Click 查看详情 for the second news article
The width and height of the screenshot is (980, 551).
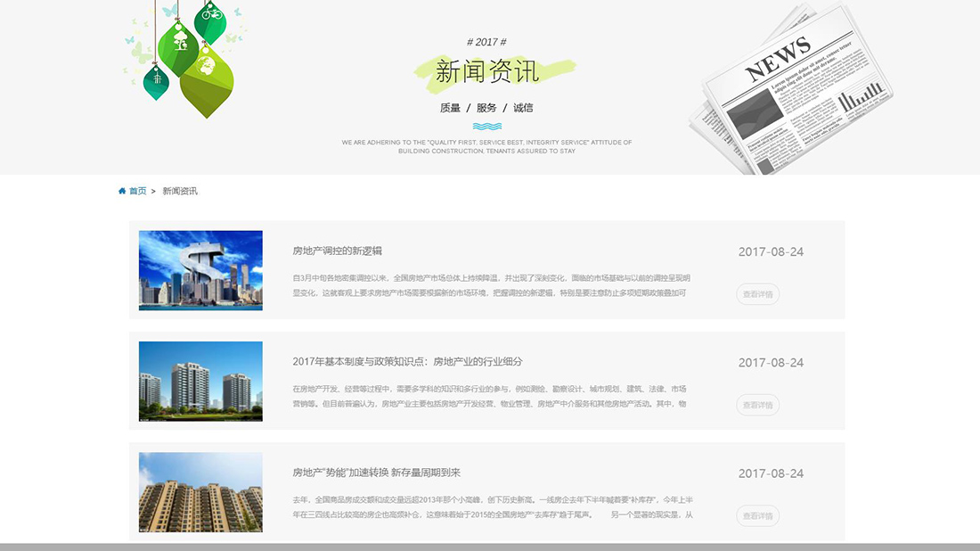pyautogui.click(x=756, y=405)
